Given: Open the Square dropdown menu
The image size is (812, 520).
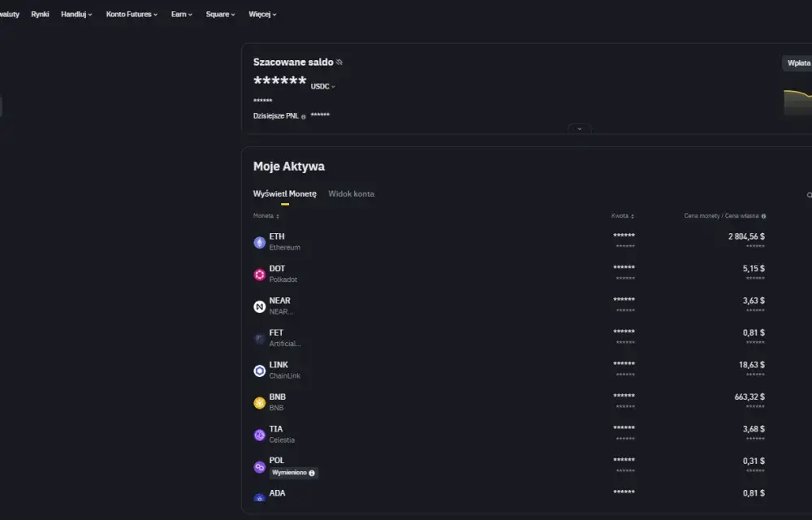Looking at the screenshot, I should click(x=221, y=15).
